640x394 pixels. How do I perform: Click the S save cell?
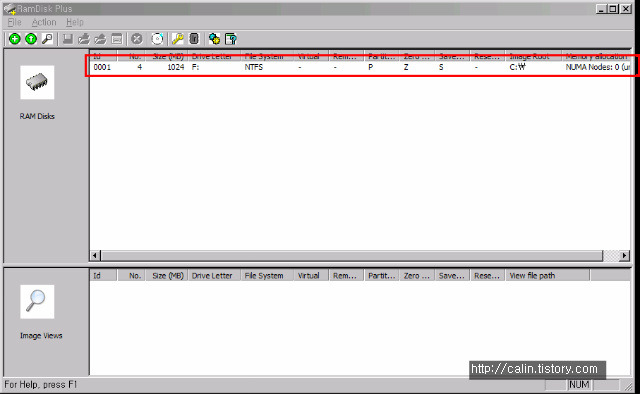click(x=441, y=67)
